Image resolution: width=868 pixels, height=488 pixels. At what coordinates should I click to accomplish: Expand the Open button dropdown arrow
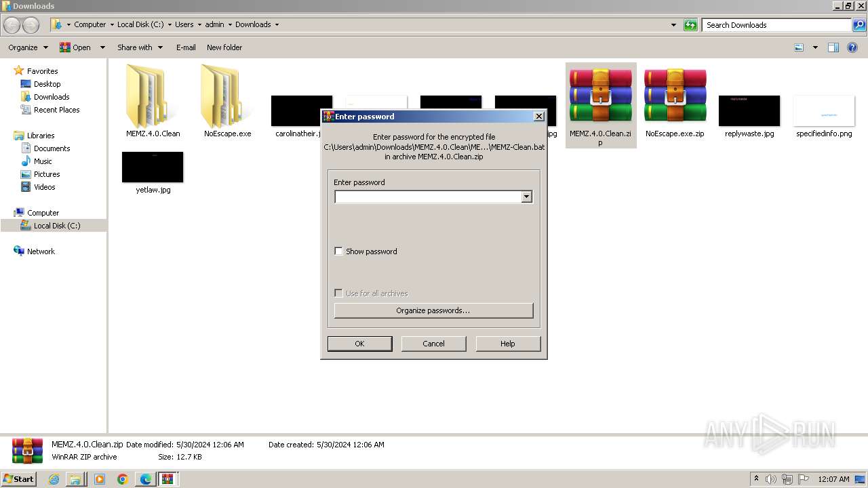pyautogui.click(x=102, y=47)
